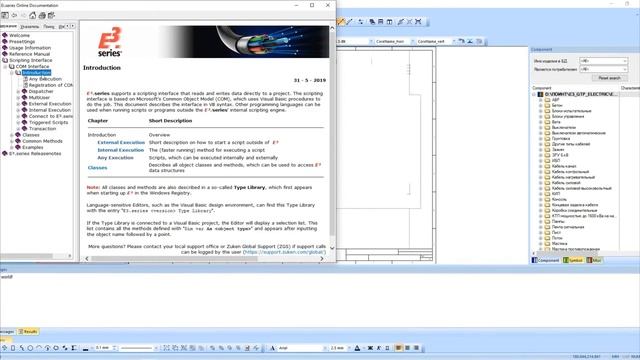Viewport: 640px width, 360px height.
Task: Go back in the help viewer
Action: tap(14, 16)
